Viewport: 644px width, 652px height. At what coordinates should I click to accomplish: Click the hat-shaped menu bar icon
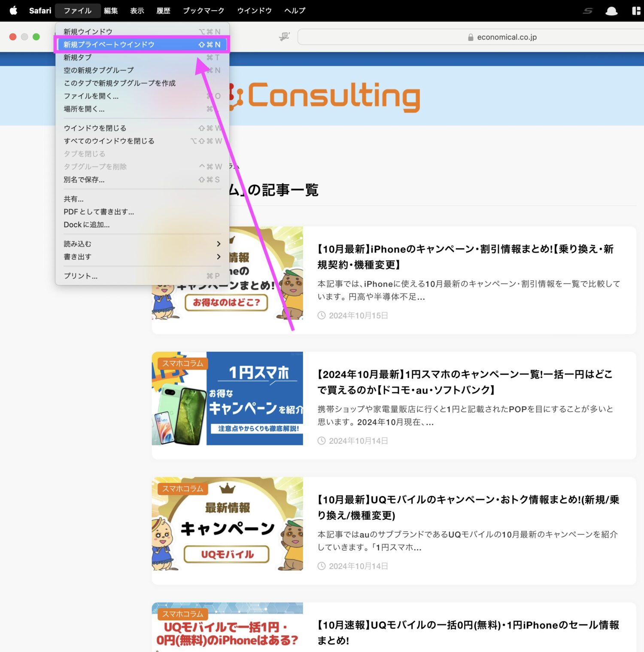click(611, 11)
